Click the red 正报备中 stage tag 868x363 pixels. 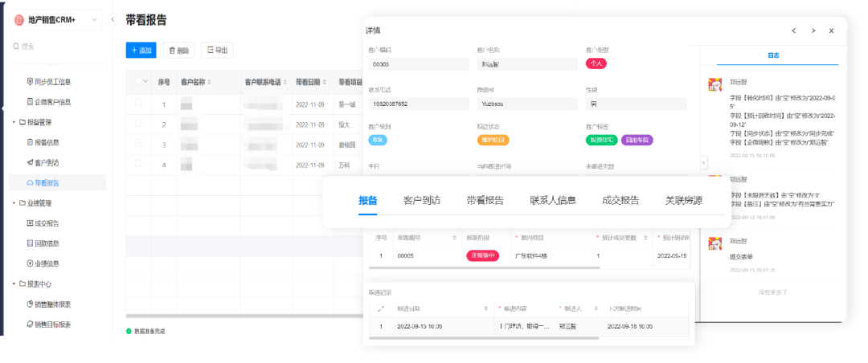coord(482,255)
